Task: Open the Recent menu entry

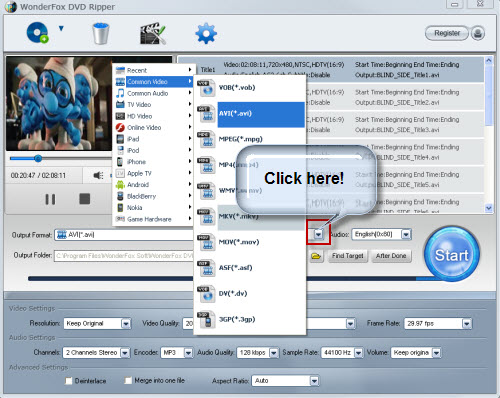Action: click(153, 70)
